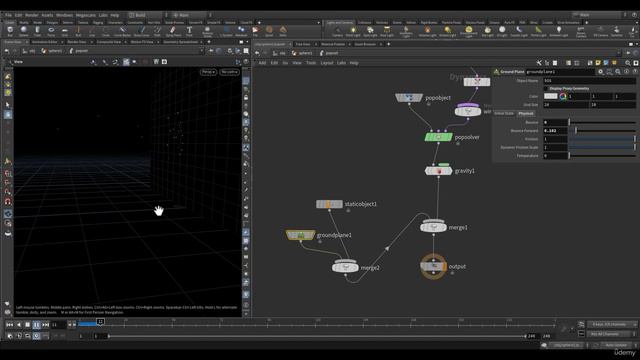Click the stop playback button

click(27, 324)
